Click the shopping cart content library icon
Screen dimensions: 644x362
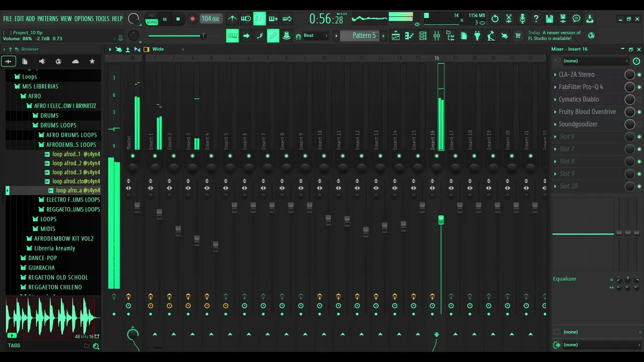click(518, 36)
